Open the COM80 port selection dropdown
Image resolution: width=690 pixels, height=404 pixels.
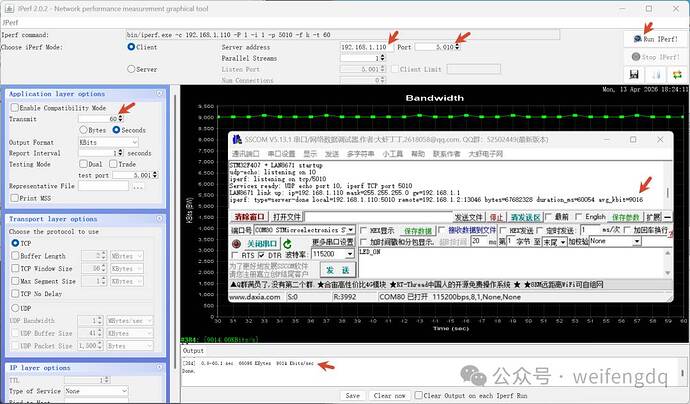coord(304,230)
